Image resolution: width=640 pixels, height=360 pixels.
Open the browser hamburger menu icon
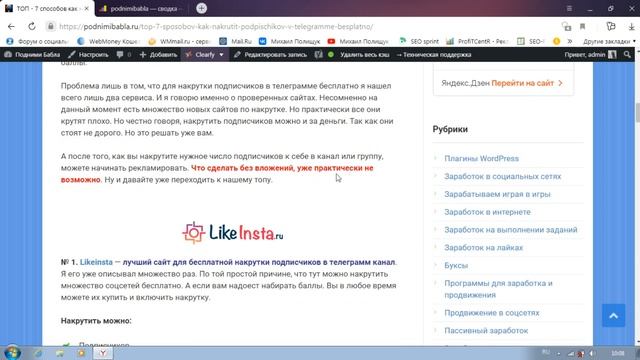(569, 8)
